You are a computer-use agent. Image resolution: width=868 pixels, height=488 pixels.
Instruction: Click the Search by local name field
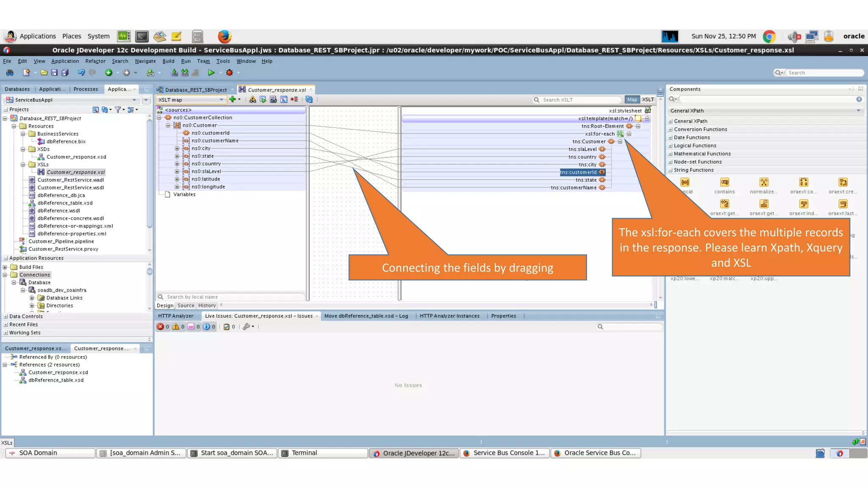click(x=231, y=297)
